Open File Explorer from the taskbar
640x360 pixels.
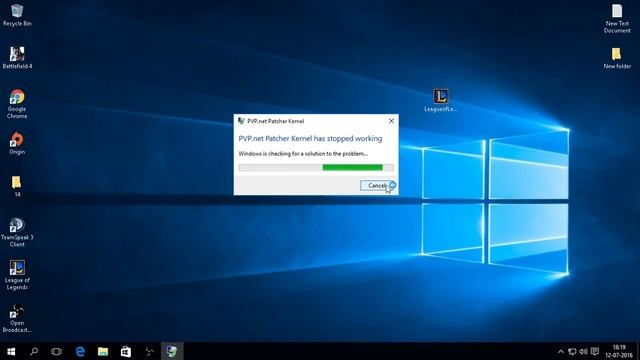pyautogui.click(x=103, y=351)
